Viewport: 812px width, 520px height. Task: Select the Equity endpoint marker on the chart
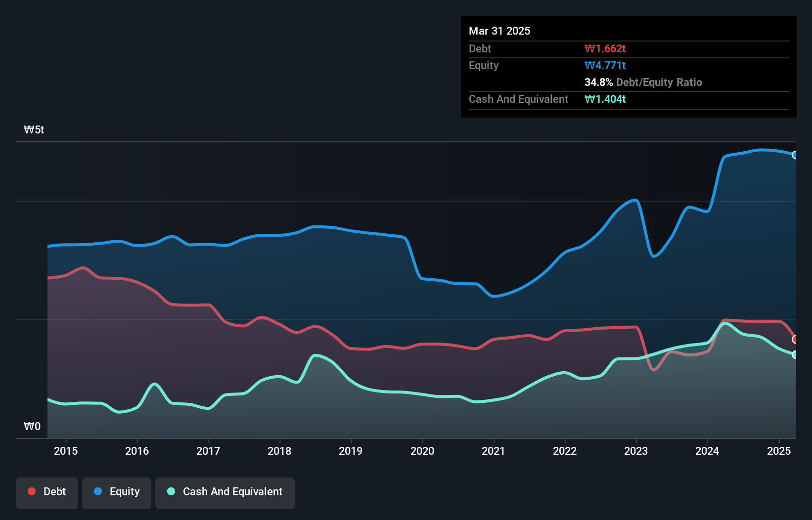pyautogui.click(x=795, y=155)
